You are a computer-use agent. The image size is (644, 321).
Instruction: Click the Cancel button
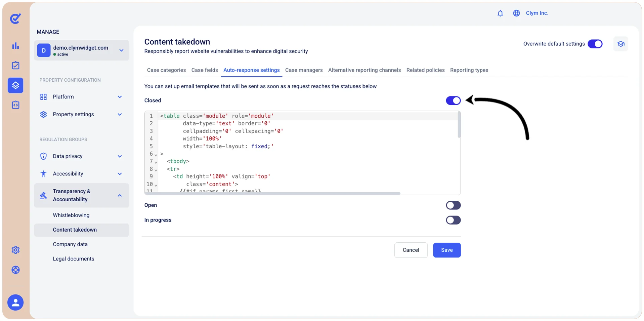click(411, 250)
